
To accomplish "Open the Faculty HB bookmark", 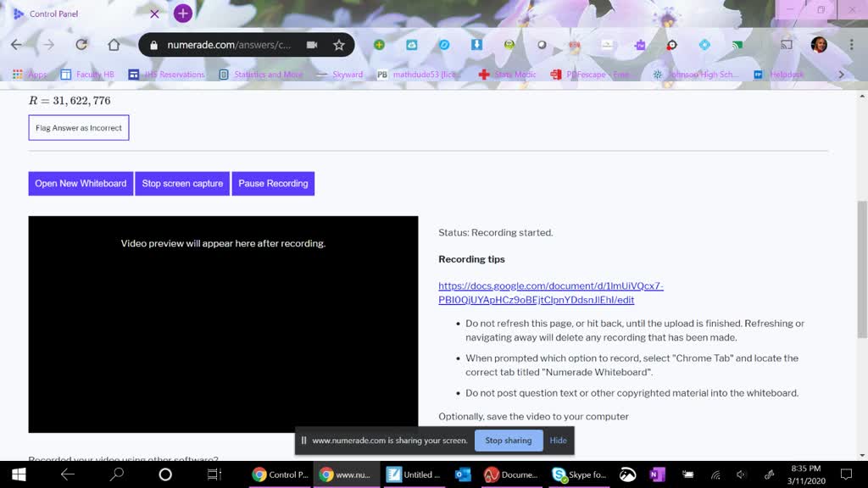I will point(87,75).
